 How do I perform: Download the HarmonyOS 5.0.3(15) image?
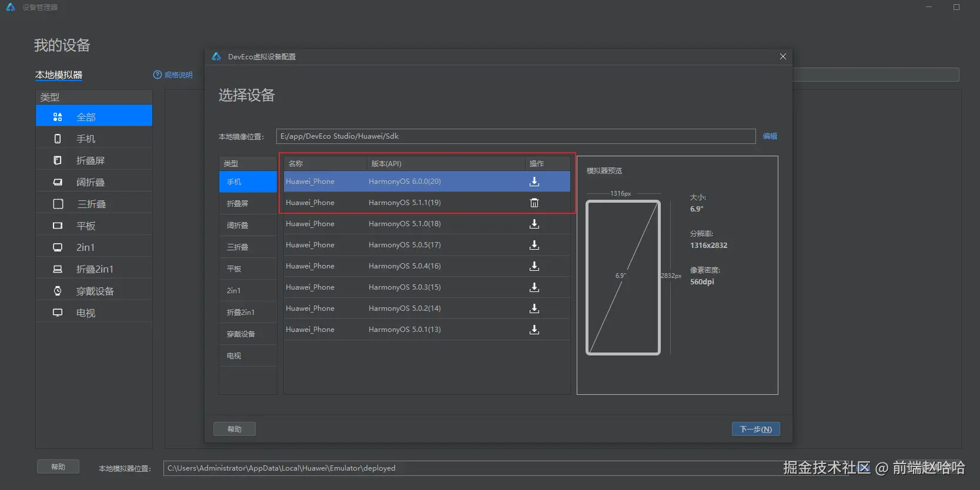[534, 287]
